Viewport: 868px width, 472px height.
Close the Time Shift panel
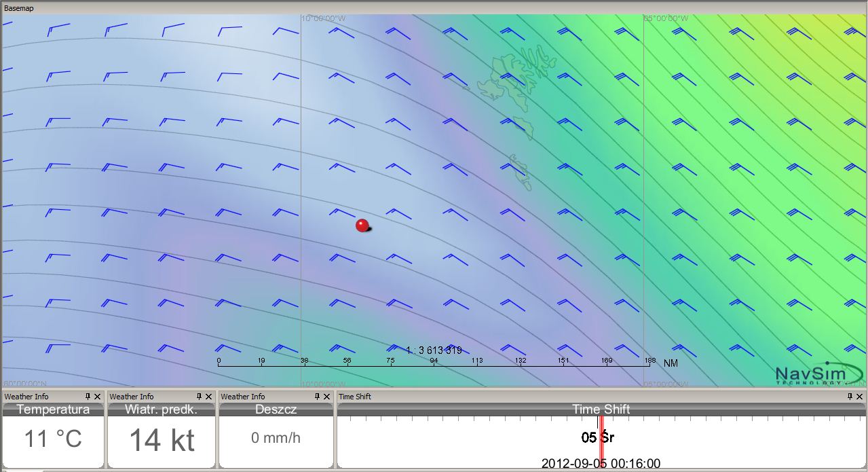(x=860, y=397)
